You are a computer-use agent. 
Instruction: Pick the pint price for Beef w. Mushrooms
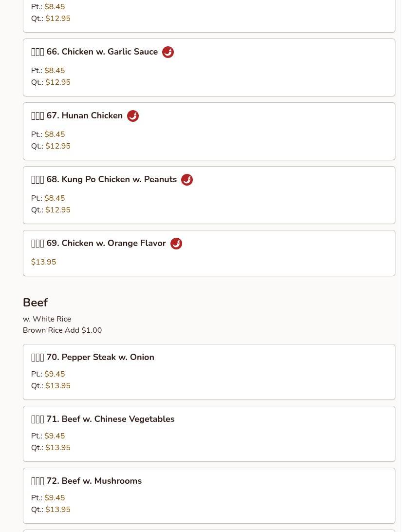tap(55, 498)
